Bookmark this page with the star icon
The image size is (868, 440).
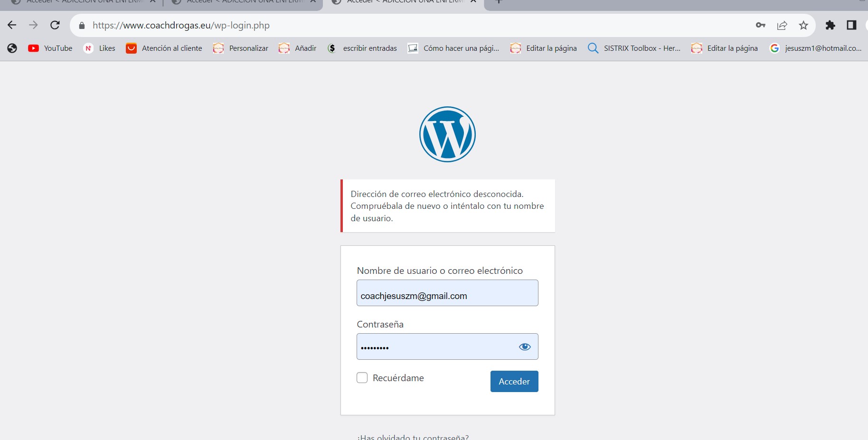click(x=803, y=25)
